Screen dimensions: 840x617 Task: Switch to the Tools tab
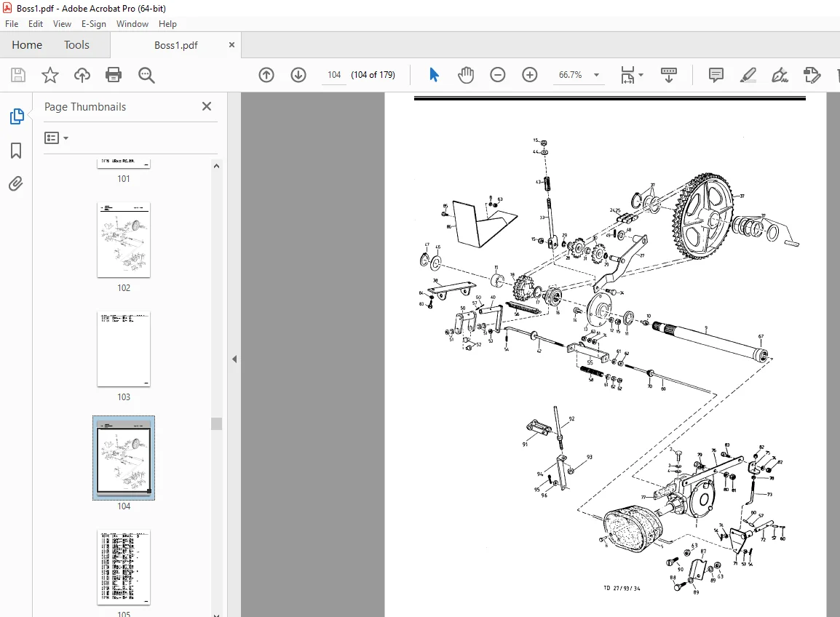tap(76, 45)
